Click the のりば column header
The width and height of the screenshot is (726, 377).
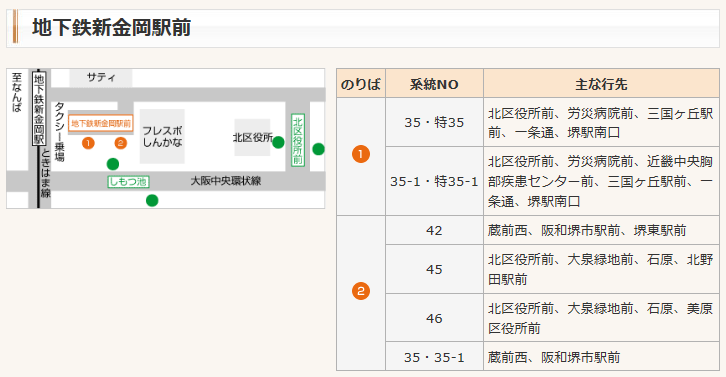point(361,84)
